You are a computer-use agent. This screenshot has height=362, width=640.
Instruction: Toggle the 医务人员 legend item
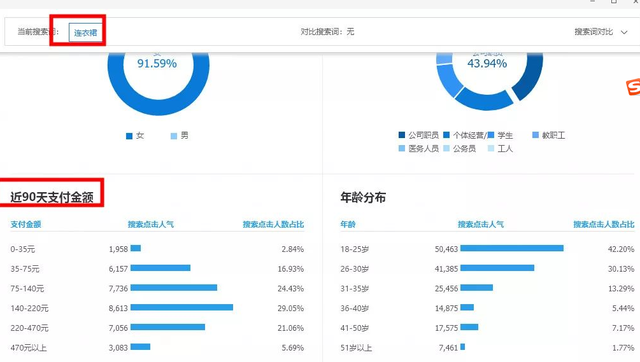coord(418,149)
